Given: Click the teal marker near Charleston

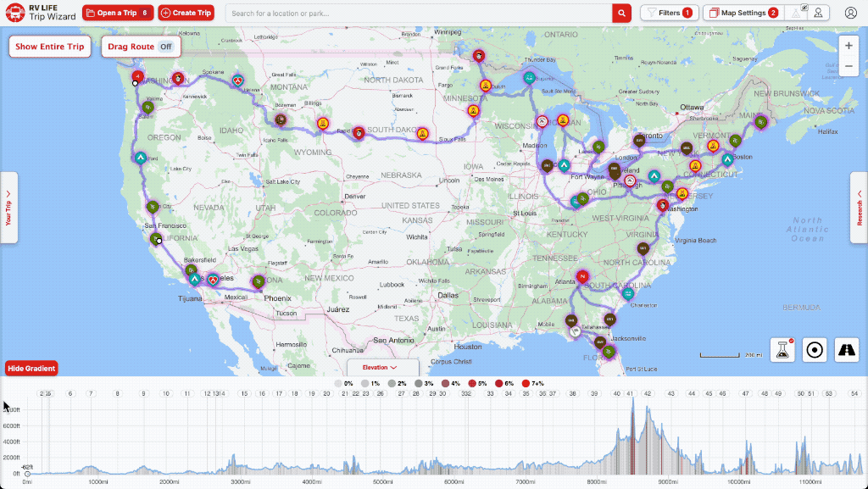Looking at the screenshot, I should point(628,293).
